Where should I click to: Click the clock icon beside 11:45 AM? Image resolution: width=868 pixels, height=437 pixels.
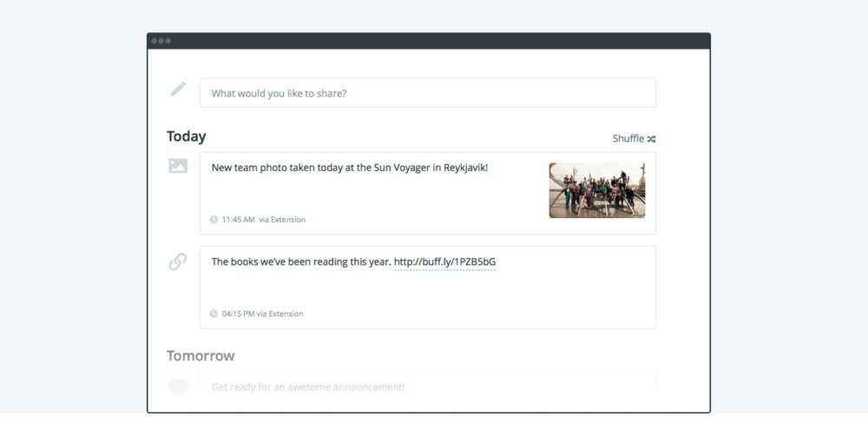(214, 220)
